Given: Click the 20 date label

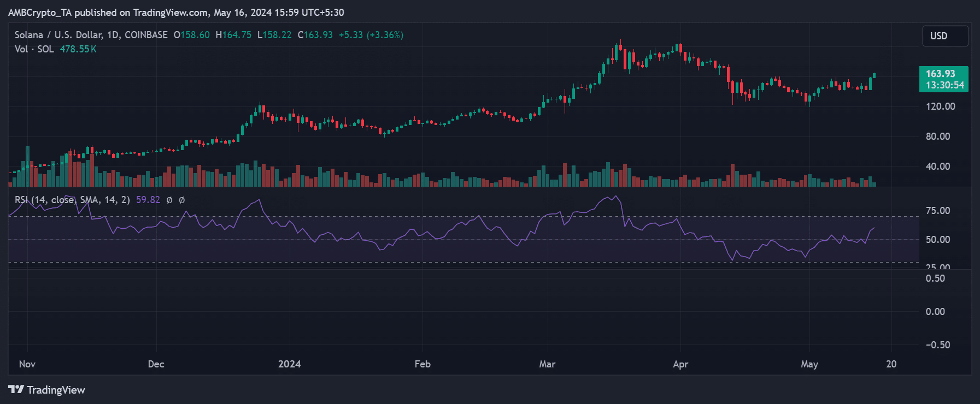Looking at the screenshot, I should tap(891, 364).
